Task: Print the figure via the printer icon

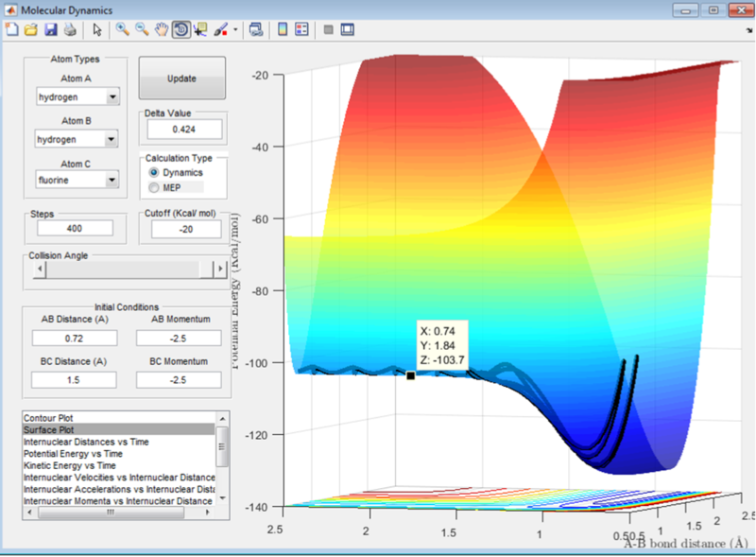Action: pyautogui.click(x=70, y=29)
